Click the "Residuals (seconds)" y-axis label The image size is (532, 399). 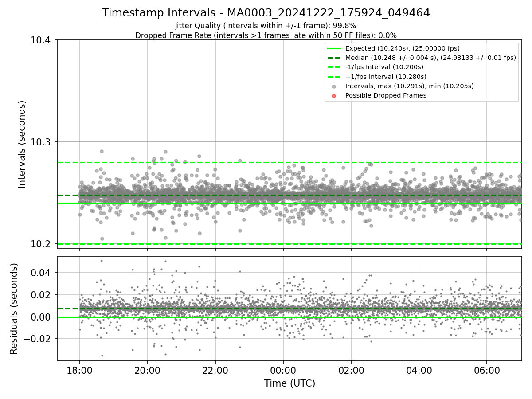pyautogui.click(x=14, y=309)
